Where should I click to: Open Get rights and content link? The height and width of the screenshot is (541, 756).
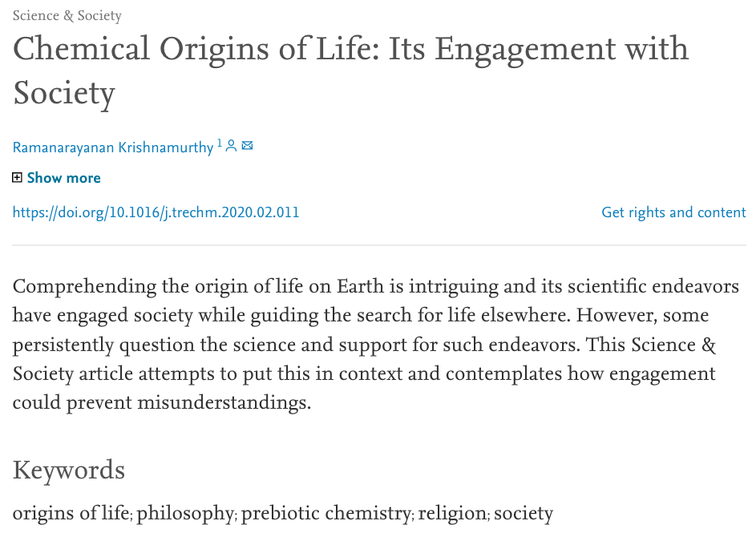click(x=673, y=212)
